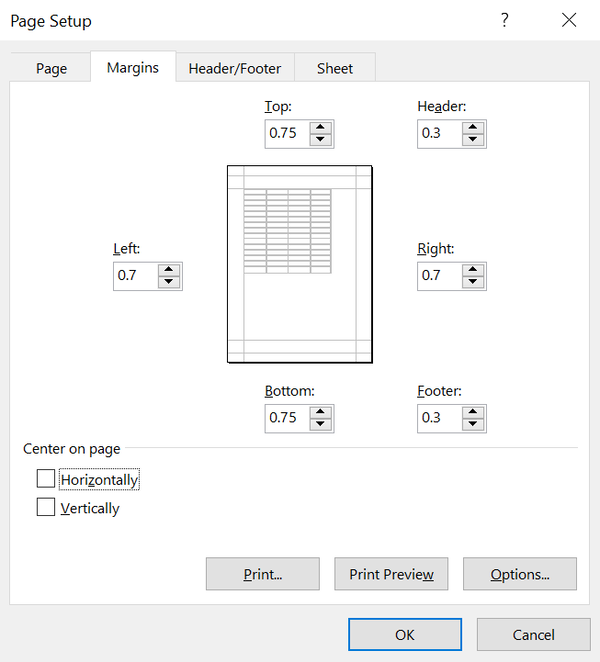Click into the Footer margin value field
Viewport: 600px width, 662px height.
tap(440, 418)
